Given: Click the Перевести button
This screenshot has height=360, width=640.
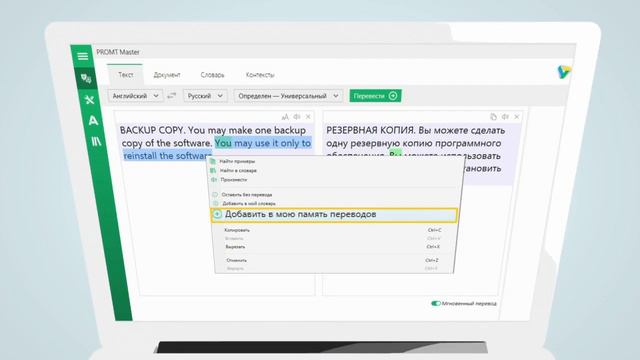Looking at the screenshot, I should click(x=375, y=96).
